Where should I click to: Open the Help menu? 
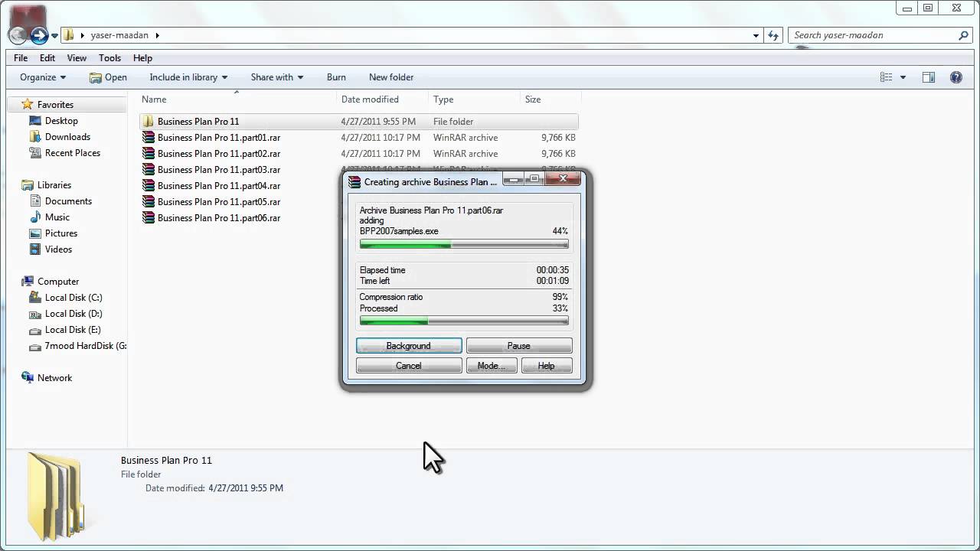tap(142, 58)
